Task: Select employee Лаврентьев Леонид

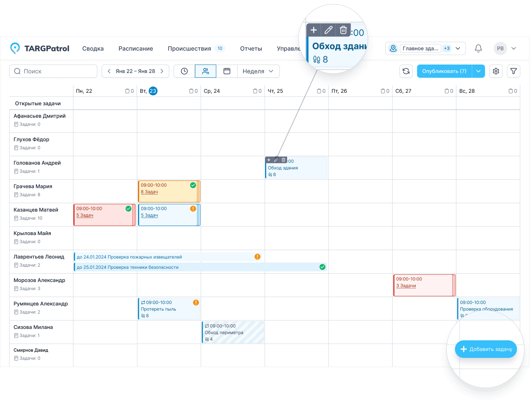Action: (x=39, y=257)
